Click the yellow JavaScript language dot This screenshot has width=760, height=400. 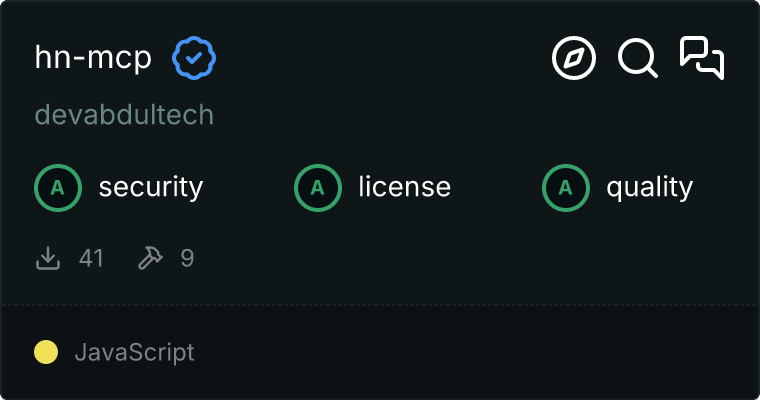(x=46, y=352)
